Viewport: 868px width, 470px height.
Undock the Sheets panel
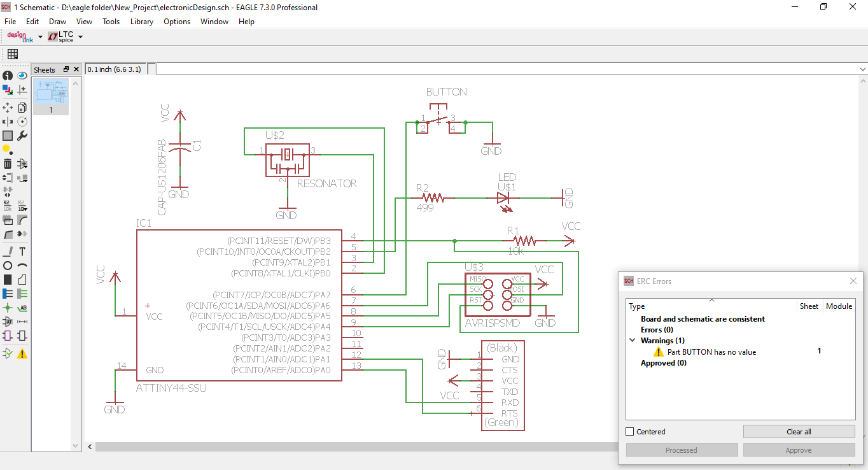pos(65,69)
